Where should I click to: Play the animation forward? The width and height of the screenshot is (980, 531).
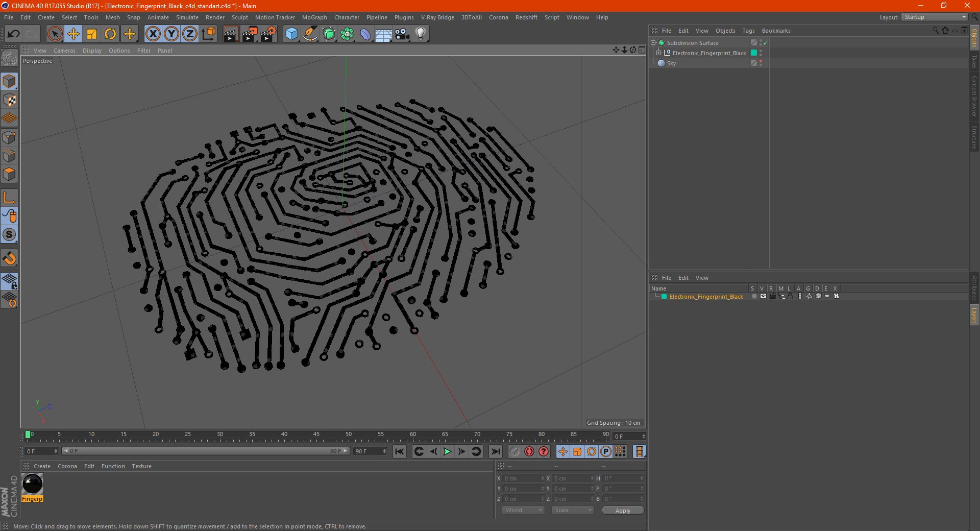point(447,451)
